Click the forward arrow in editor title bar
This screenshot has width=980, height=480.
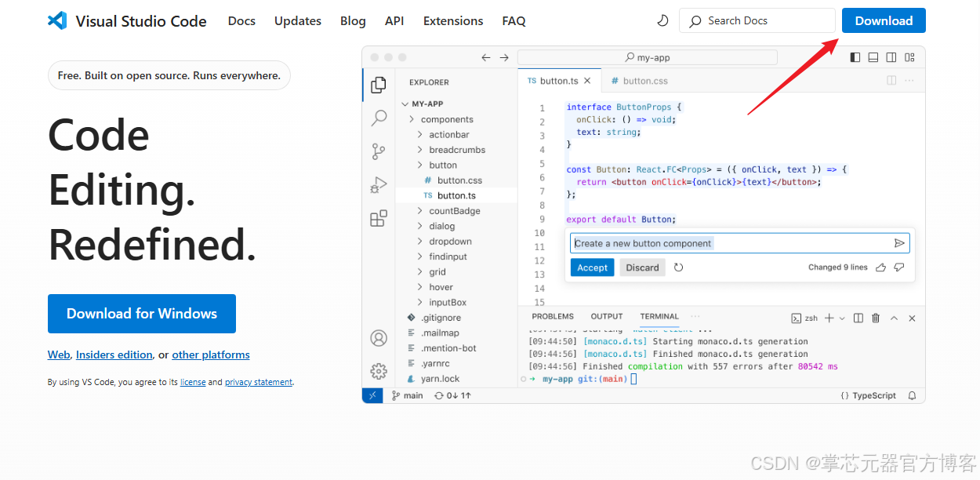coord(504,57)
